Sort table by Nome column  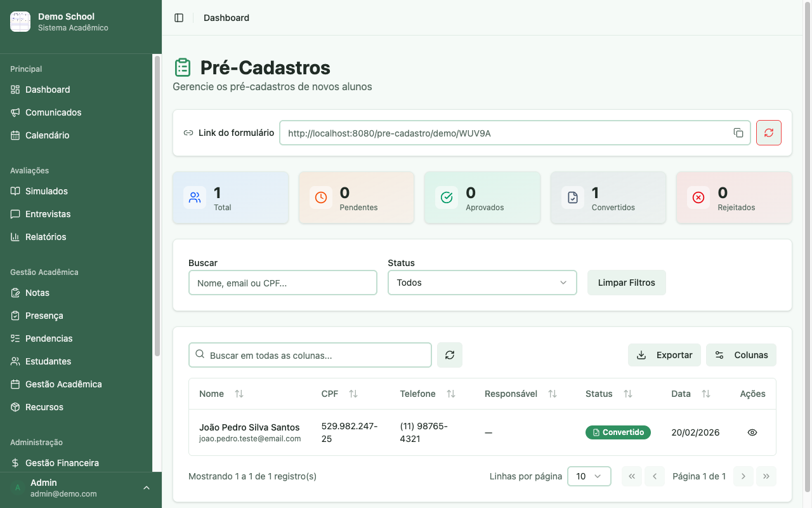[x=239, y=394]
